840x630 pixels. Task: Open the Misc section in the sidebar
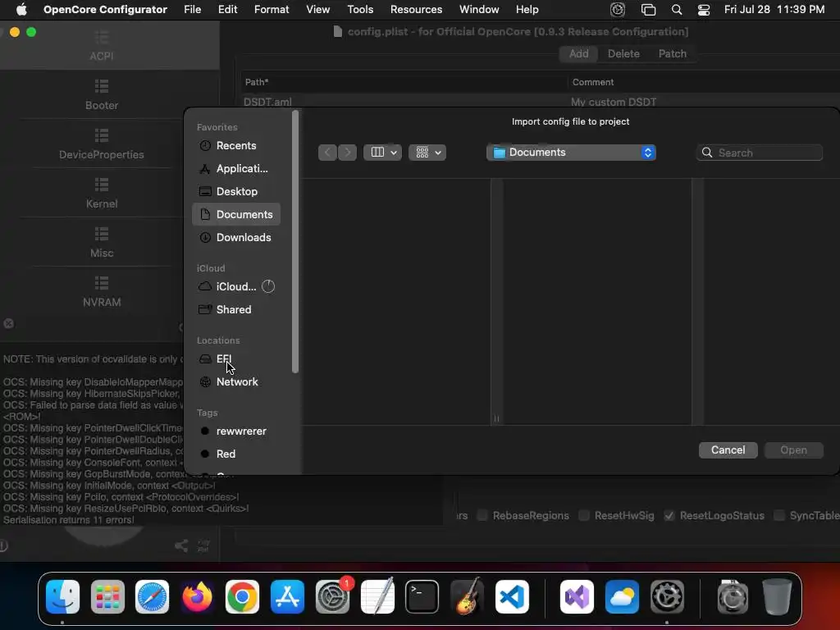[101, 243]
